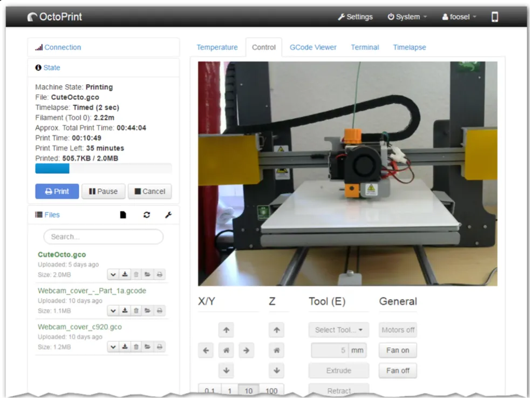Load Webcam_cover_c920.gco with the folder icon
The width and height of the screenshot is (532, 399).
pos(147,347)
